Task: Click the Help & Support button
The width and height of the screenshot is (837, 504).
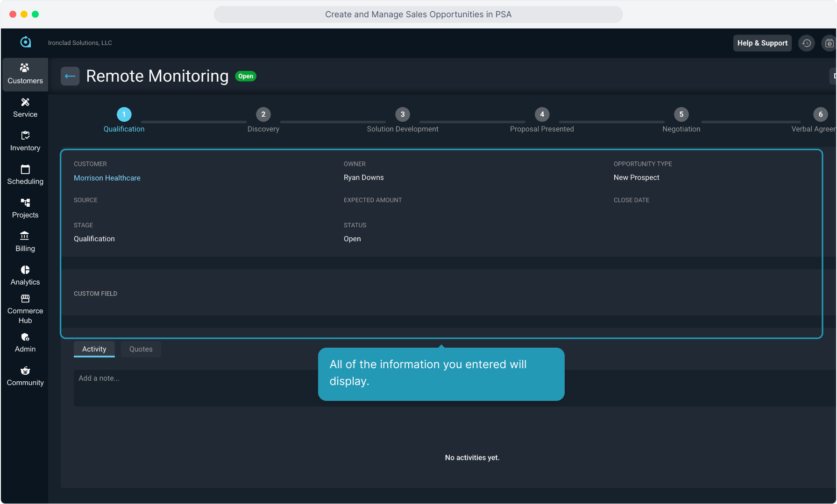Action: (x=762, y=43)
